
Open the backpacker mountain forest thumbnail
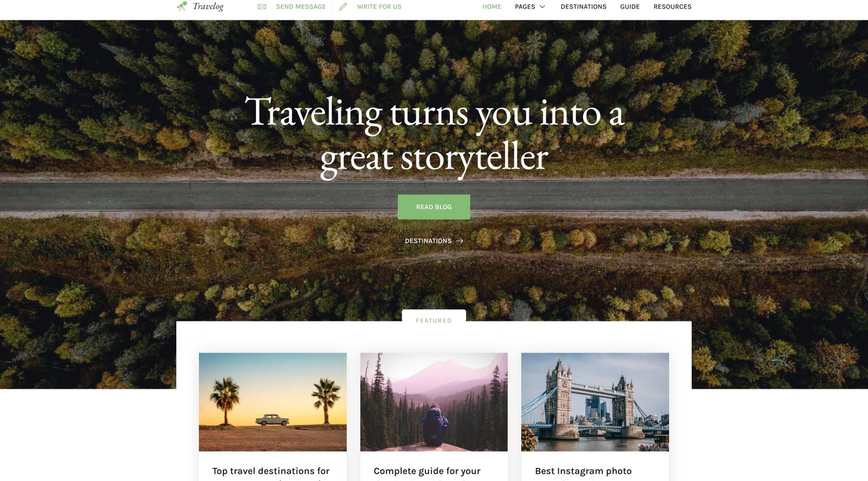point(434,402)
